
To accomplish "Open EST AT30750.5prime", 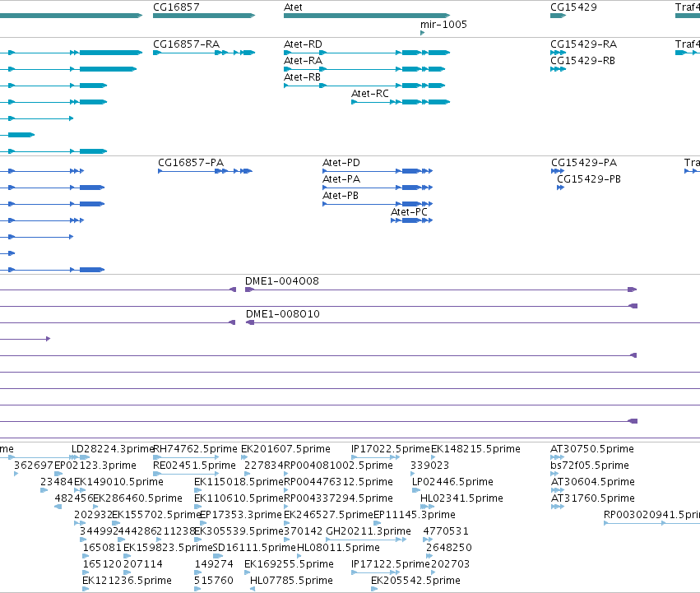I will point(592,449).
